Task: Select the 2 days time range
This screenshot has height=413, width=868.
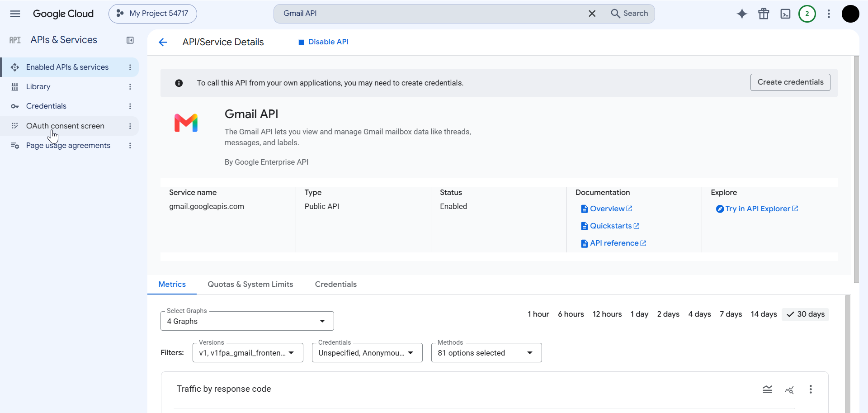Action: tap(668, 314)
